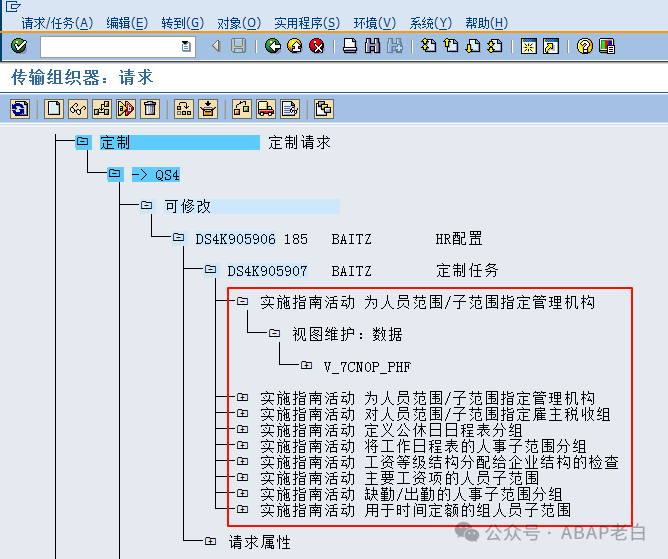Cancel with the red X icon
The width and height of the screenshot is (668, 559).
[317, 46]
